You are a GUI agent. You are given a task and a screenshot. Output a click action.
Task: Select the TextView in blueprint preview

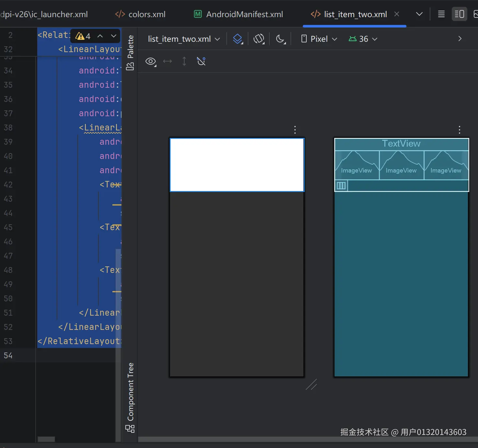pos(401,144)
